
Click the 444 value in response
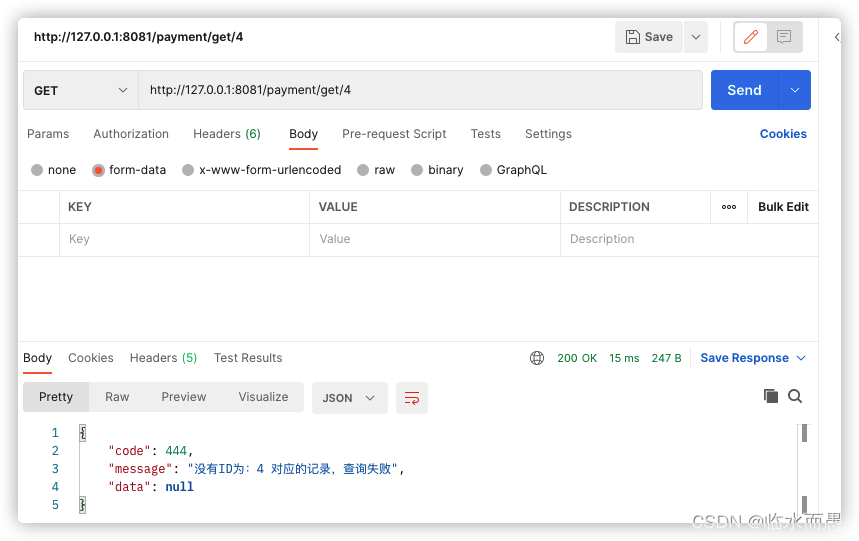tap(176, 451)
